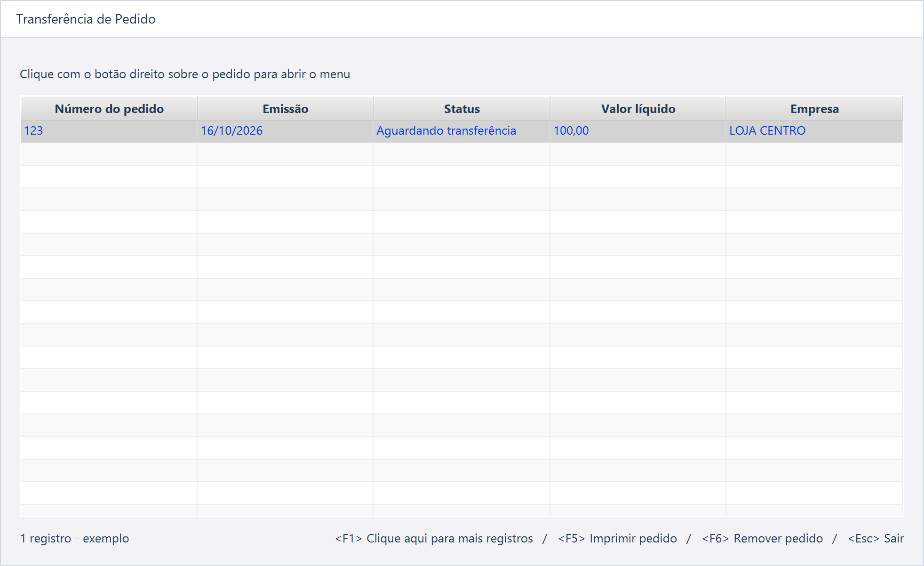Viewport: 924px width, 566px height.
Task: Click the '1 registro - exemplo' status text
Action: click(x=74, y=538)
